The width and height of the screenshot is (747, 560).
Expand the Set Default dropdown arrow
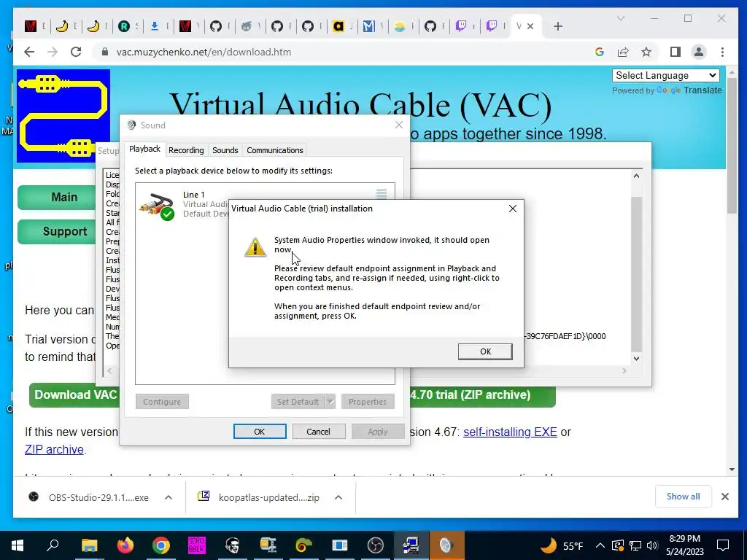[x=330, y=402]
